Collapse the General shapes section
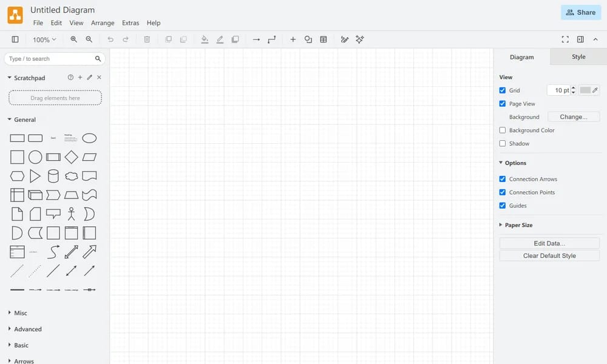Image resolution: width=607 pixels, height=364 pixels. [x=22, y=120]
